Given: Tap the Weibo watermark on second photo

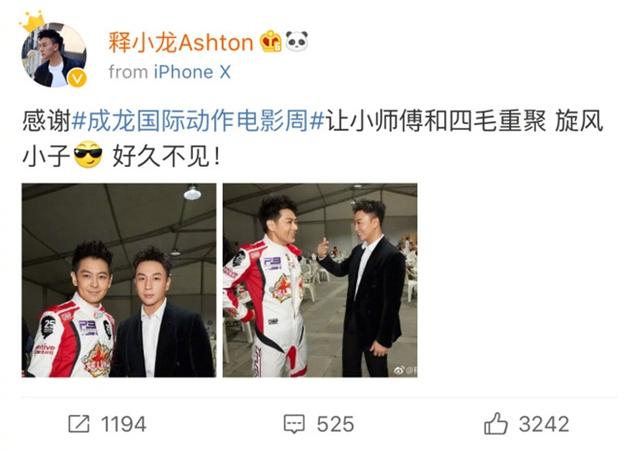Looking at the screenshot, I should (x=405, y=370).
